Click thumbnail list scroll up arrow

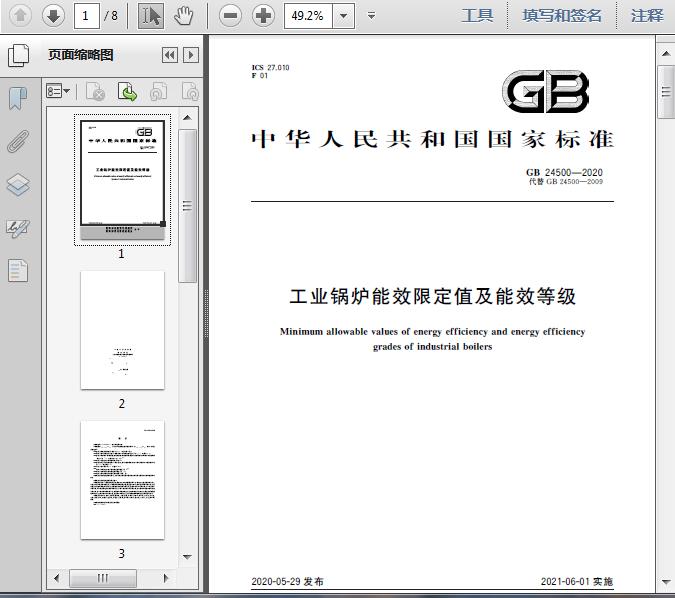187,118
